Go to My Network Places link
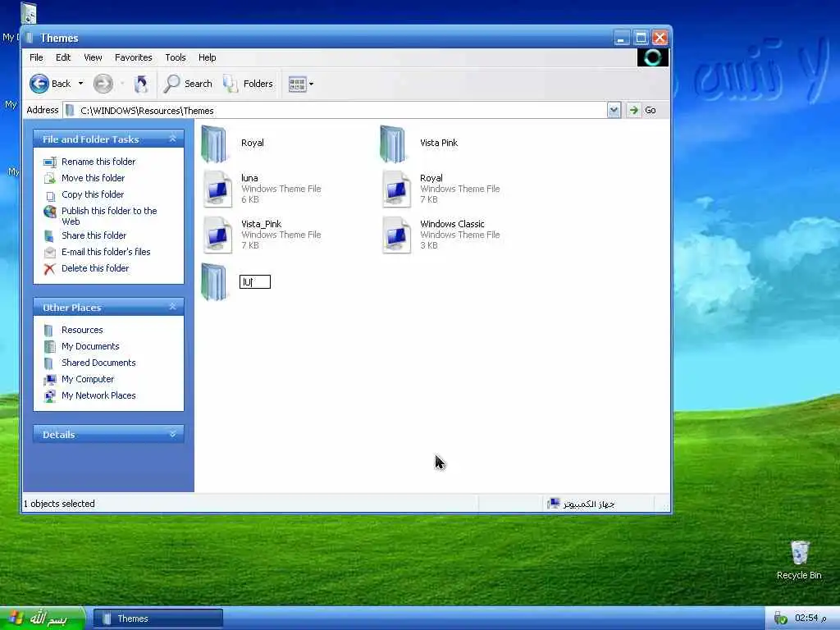This screenshot has width=840, height=630. 98,395
